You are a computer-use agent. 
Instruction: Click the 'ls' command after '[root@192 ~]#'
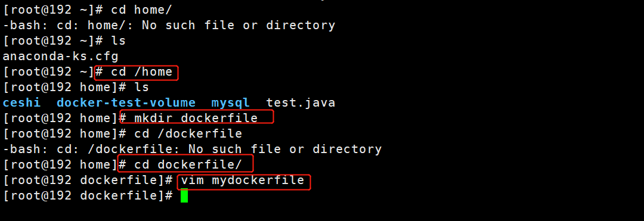click(x=118, y=41)
